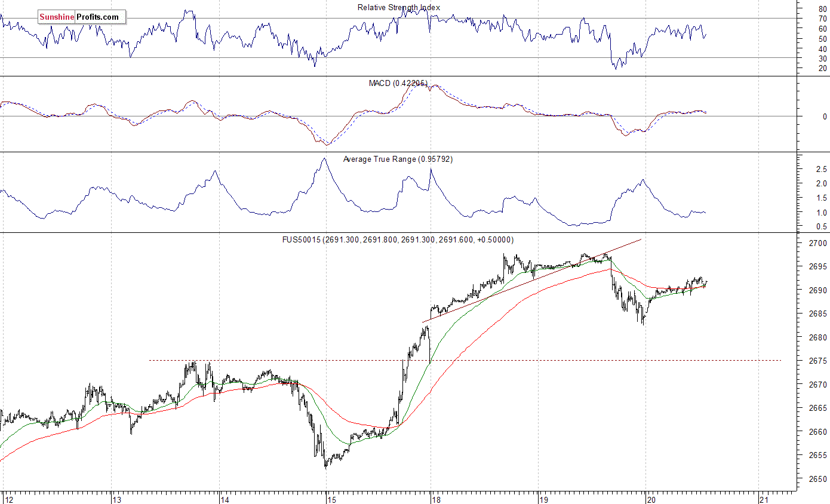This screenshot has width=830, height=504.
Task: Click the RSI axis value 30
Action: click(x=823, y=59)
